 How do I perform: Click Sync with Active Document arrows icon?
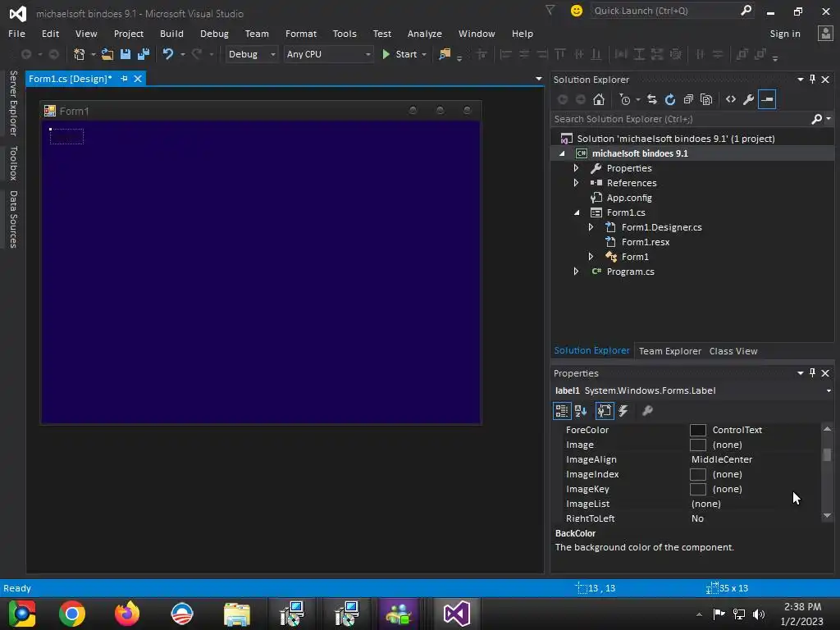pyautogui.click(x=652, y=99)
